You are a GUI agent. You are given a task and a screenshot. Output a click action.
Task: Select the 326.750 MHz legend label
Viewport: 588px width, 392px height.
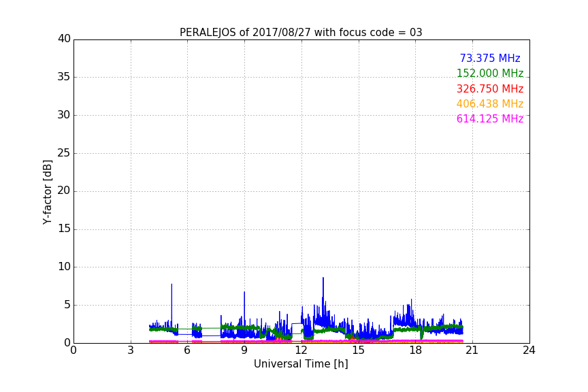(490, 89)
